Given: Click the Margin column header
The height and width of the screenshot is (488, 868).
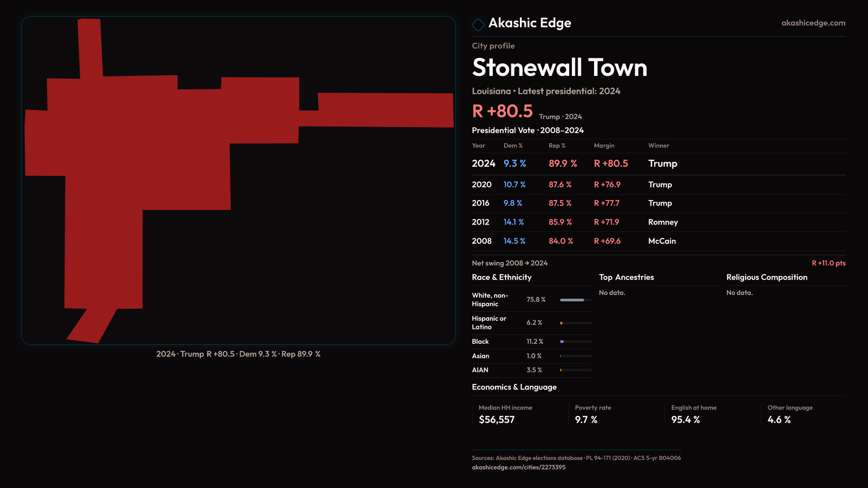Looking at the screenshot, I should tap(604, 145).
